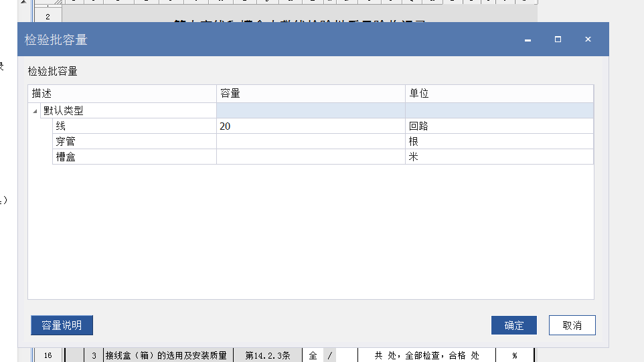Click the 米 unit cell

499,157
